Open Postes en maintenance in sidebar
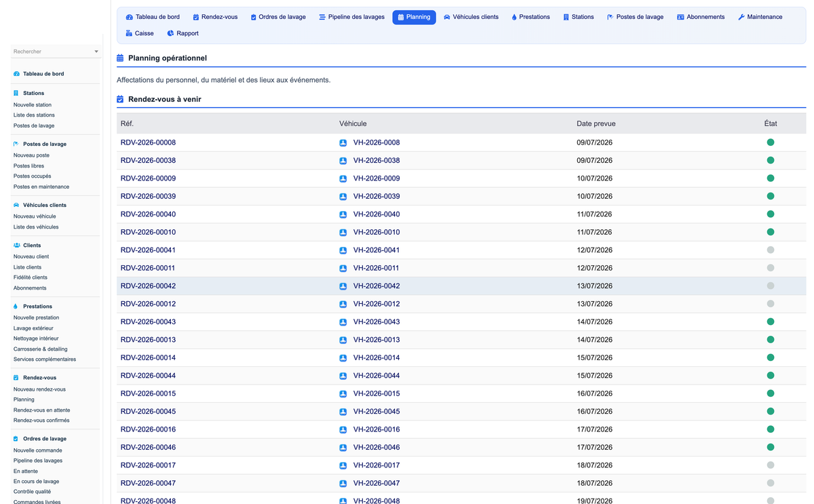This screenshot has width=814, height=504. click(x=41, y=187)
